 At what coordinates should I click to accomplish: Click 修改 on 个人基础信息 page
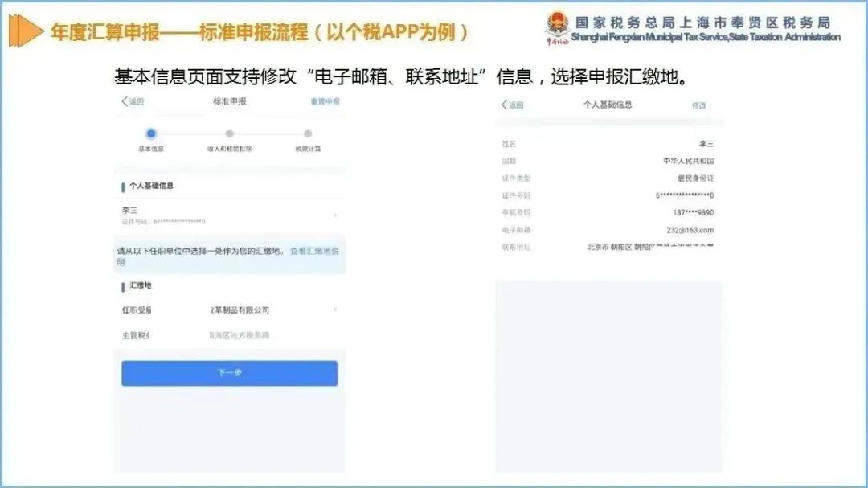point(699,105)
